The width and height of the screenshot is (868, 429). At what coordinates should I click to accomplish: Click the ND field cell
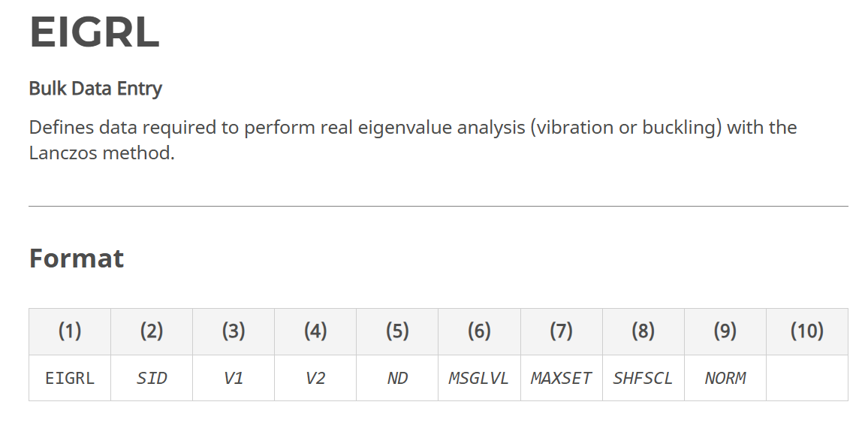397,378
